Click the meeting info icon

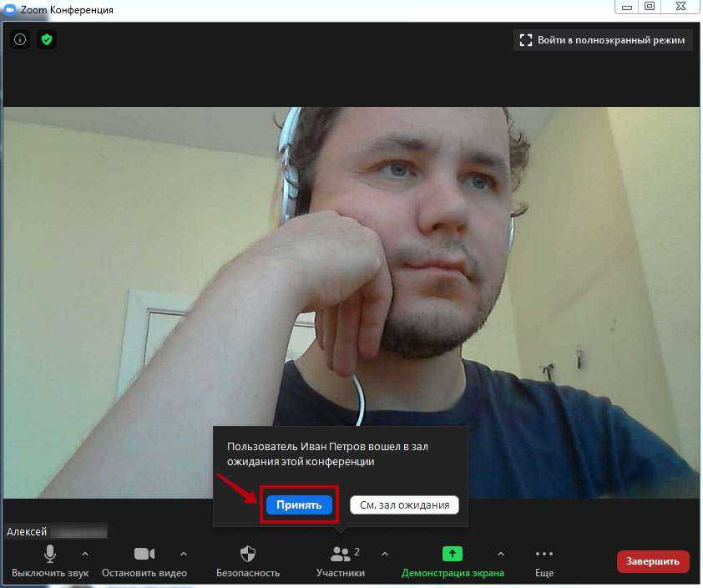tap(20, 39)
